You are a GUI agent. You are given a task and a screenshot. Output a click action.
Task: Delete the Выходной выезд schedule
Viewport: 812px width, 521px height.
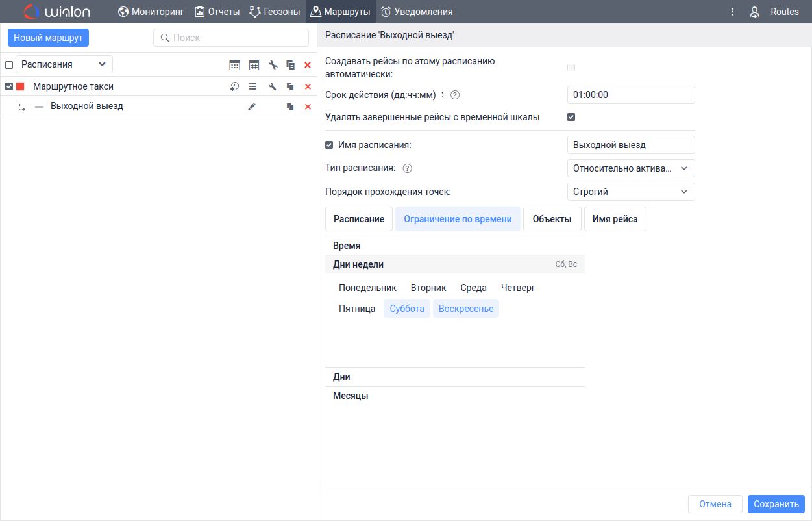pyautogui.click(x=308, y=107)
